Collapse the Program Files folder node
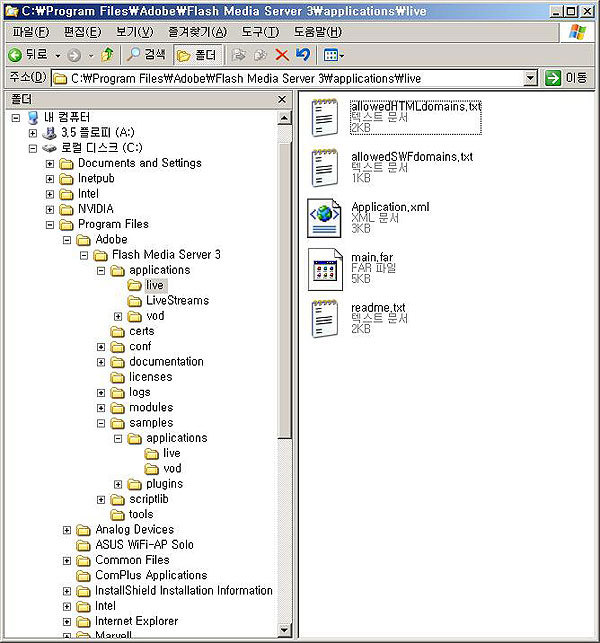The image size is (600, 643). coord(50,225)
